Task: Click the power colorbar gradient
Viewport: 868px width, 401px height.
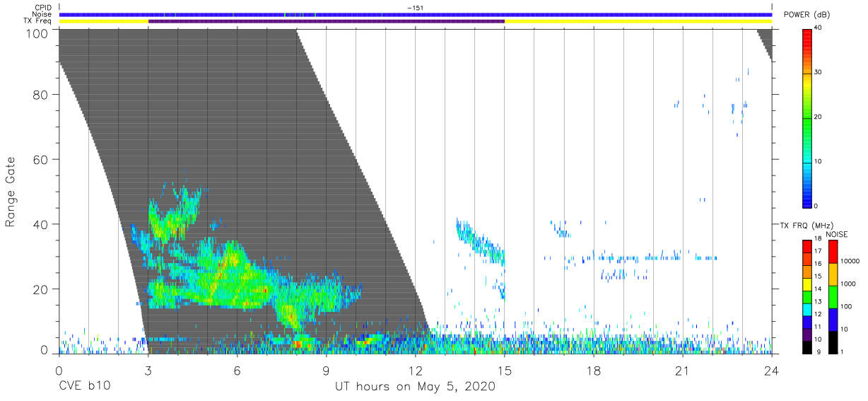Action: coord(807,118)
